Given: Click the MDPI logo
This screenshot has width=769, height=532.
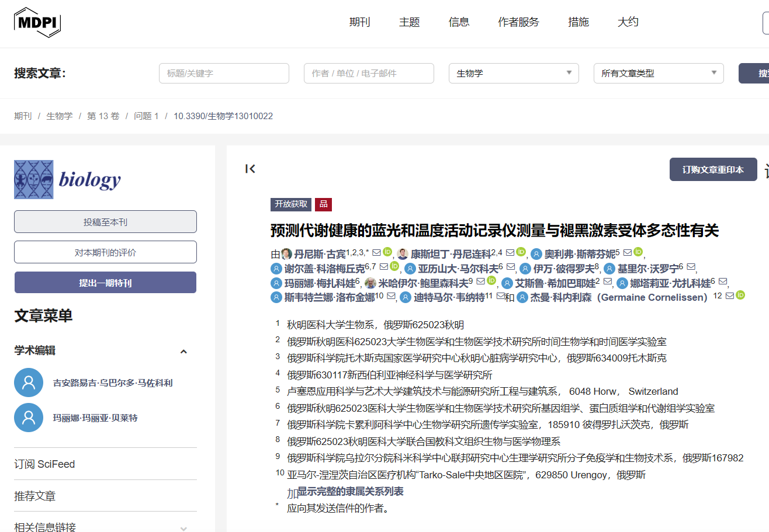Looking at the screenshot, I should coord(37,22).
